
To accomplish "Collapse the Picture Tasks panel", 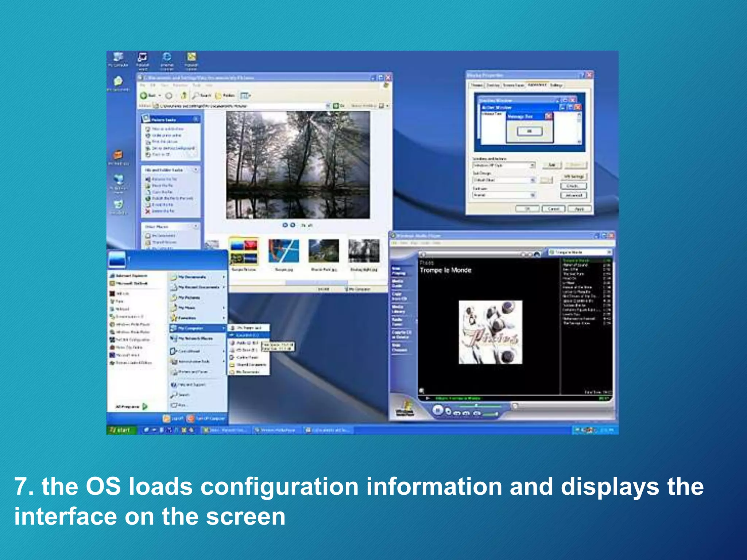I will click(x=196, y=119).
